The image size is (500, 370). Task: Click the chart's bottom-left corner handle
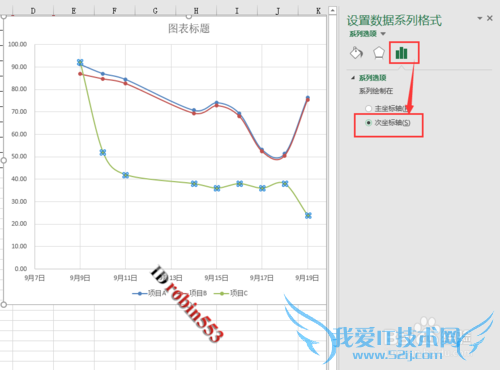tap(4, 304)
